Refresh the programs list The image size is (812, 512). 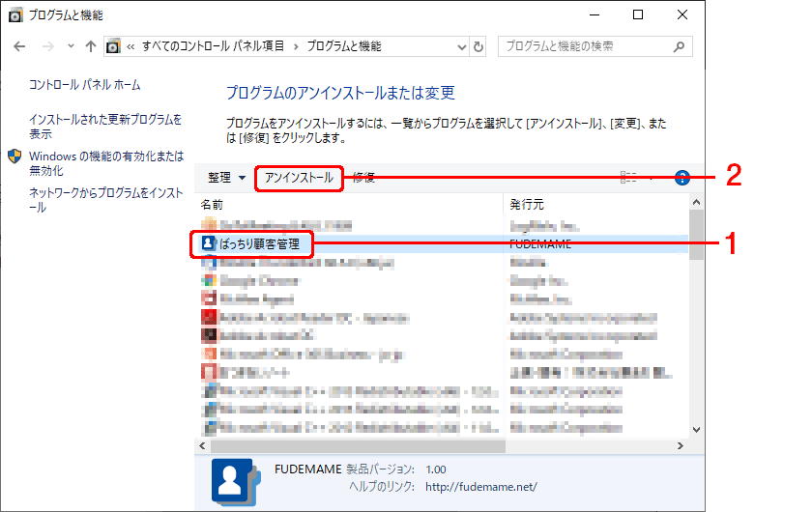[478, 47]
